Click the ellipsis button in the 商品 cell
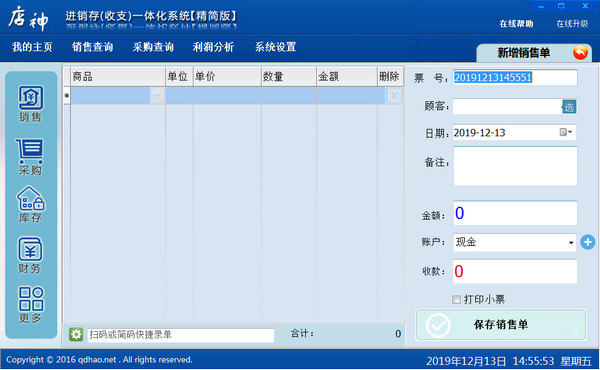 click(157, 95)
